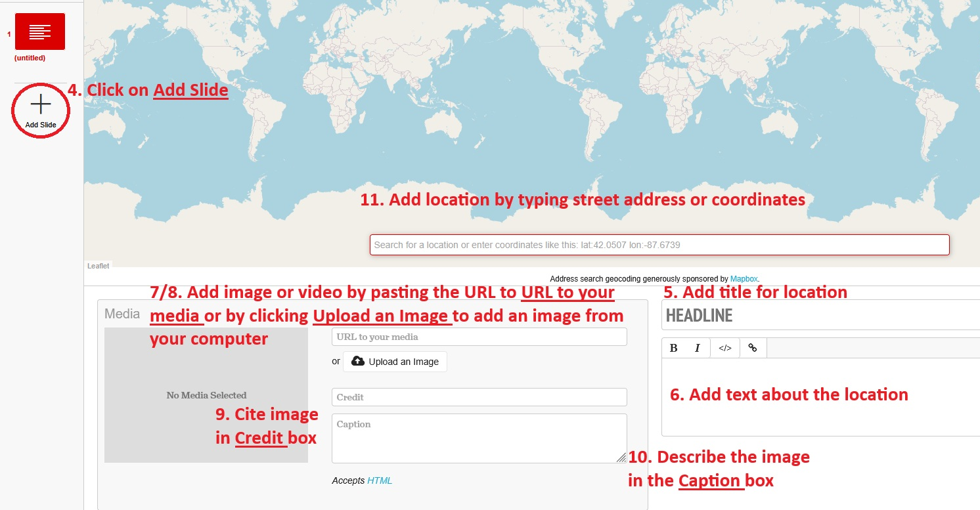Switch to HTML source view icon
Image resolution: width=980 pixels, height=510 pixels.
(724, 349)
